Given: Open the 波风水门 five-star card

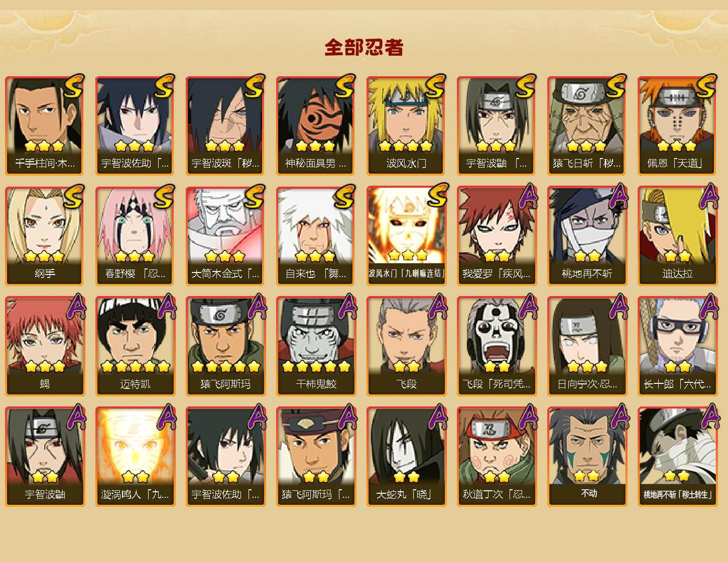Looking at the screenshot, I should [406, 125].
